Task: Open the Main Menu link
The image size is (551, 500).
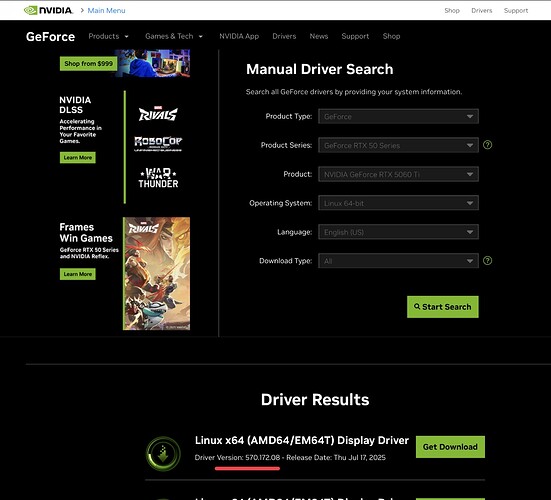Action: click(106, 11)
